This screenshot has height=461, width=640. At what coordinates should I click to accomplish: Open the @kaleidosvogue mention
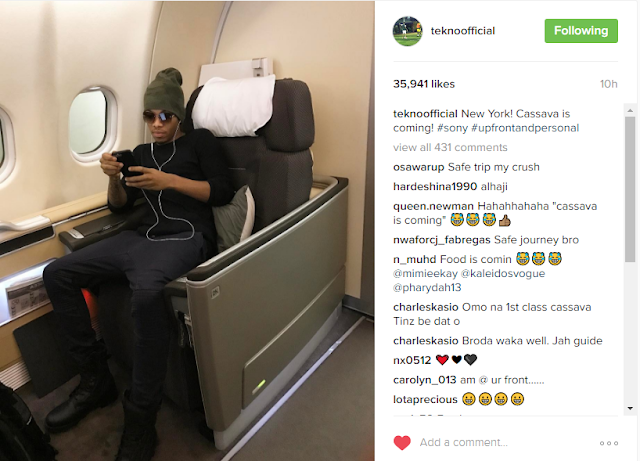pyautogui.click(x=503, y=274)
